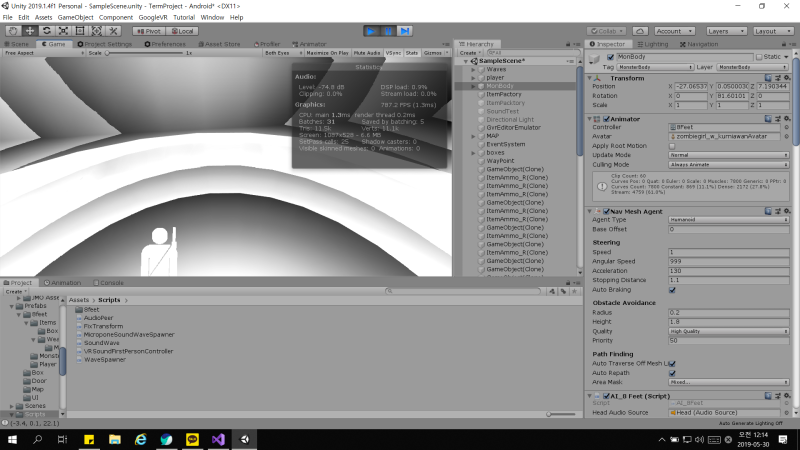Click the Step frame button
Screen dimensions: 800x450
[x=405, y=31]
